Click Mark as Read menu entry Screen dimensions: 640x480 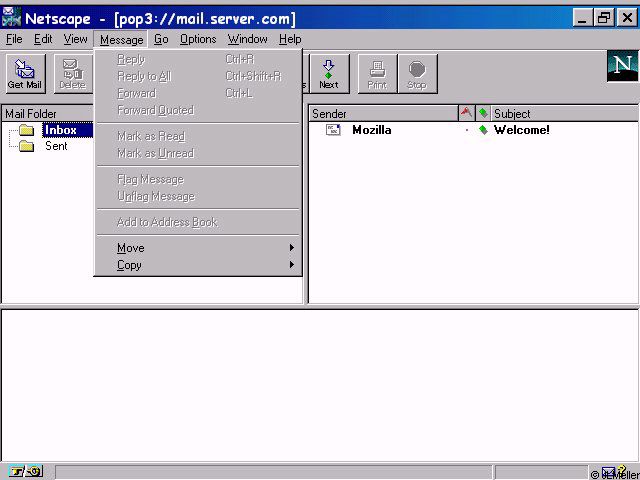pos(198,136)
